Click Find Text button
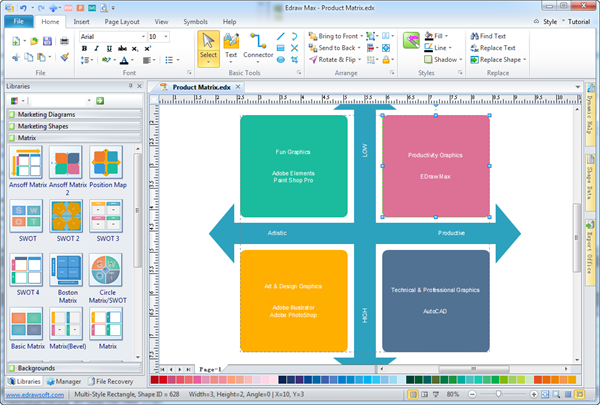This screenshot has width=600, height=405. pos(488,36)
